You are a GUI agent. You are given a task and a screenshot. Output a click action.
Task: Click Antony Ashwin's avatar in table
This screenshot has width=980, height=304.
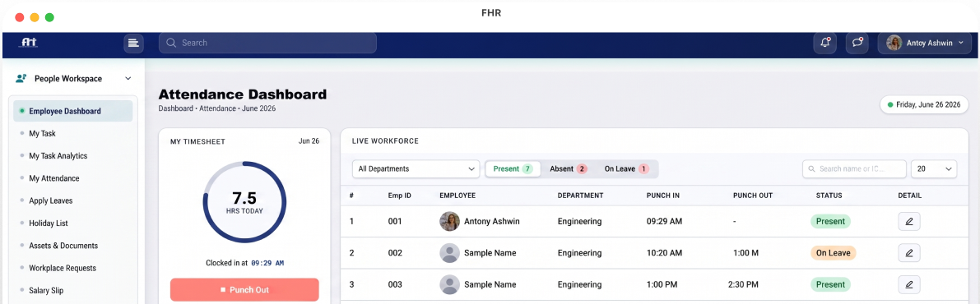click(450, 221)
